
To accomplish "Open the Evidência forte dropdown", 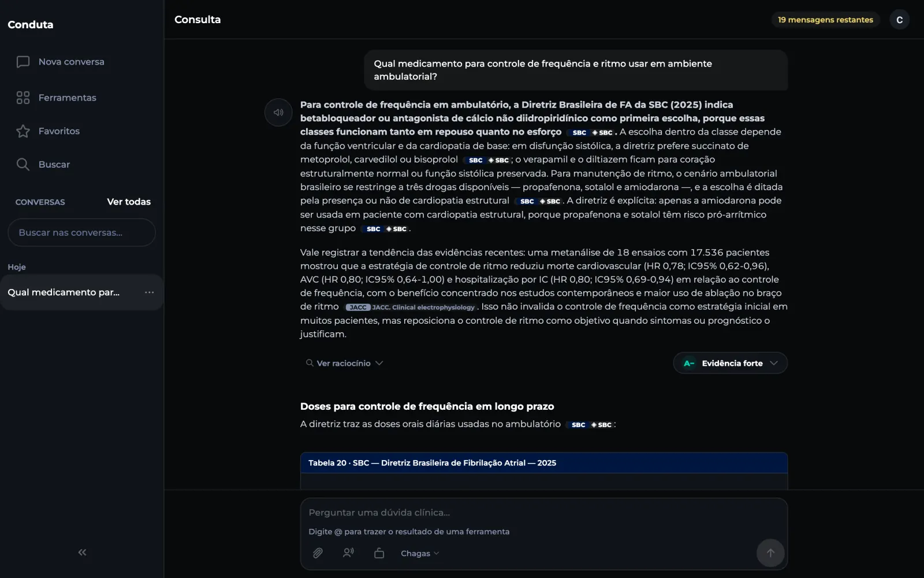I will pyautogui.click(x=731, y=363).
